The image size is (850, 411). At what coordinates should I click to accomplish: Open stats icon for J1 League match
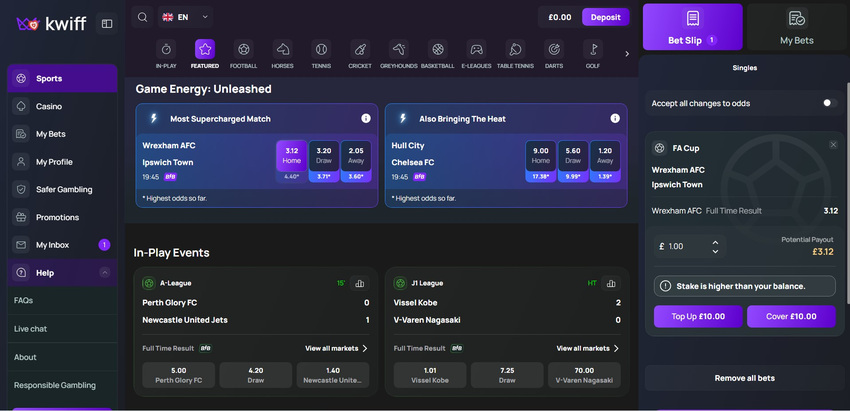(611, 283)
